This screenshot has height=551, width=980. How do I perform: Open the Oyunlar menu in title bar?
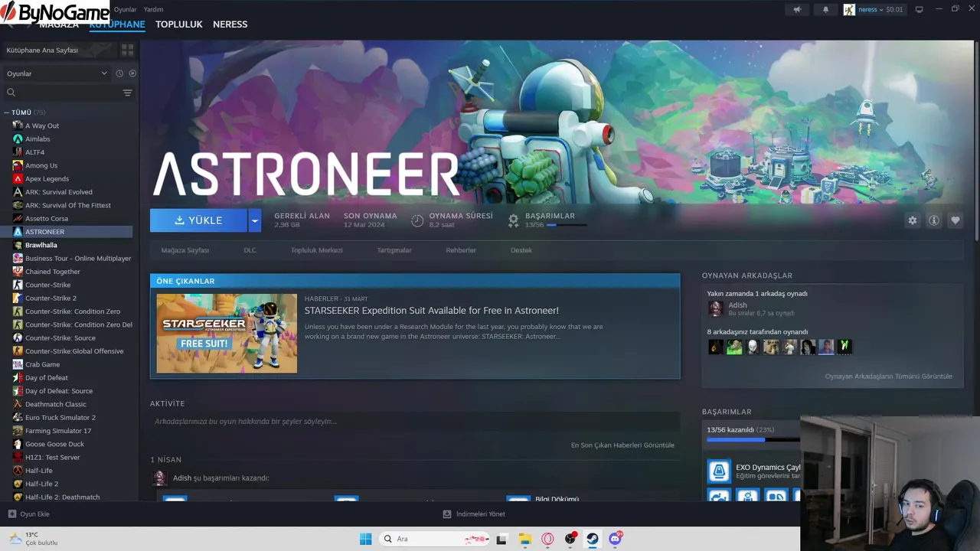pos(125,9)
